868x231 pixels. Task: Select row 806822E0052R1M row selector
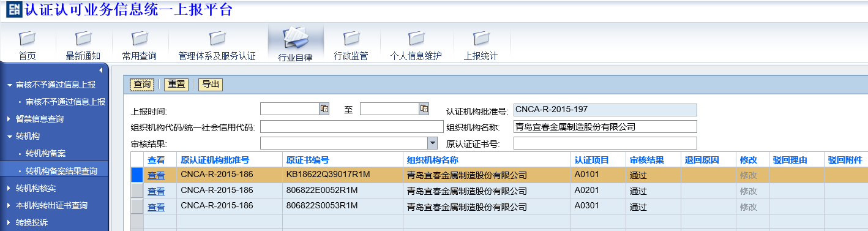click(137, 191)
